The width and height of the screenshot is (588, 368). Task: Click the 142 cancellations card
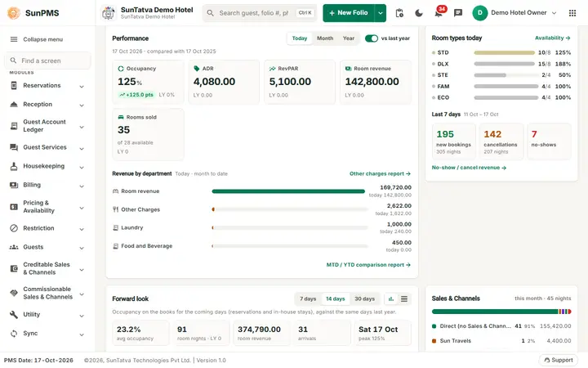tap(501, 142)
